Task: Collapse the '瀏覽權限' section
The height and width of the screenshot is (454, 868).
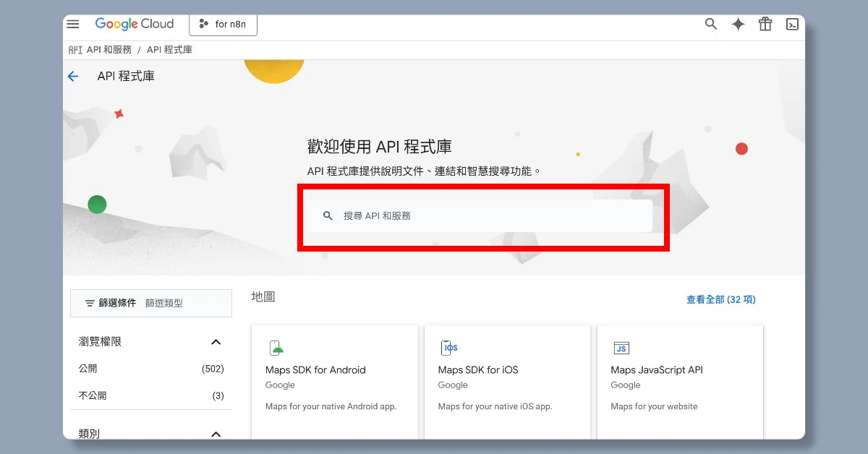Action: point(216,342)
